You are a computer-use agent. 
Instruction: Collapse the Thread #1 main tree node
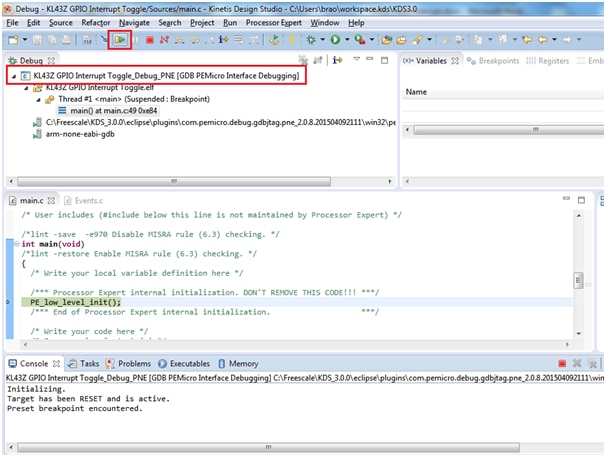pyautogui.click(x=36, y=100)
